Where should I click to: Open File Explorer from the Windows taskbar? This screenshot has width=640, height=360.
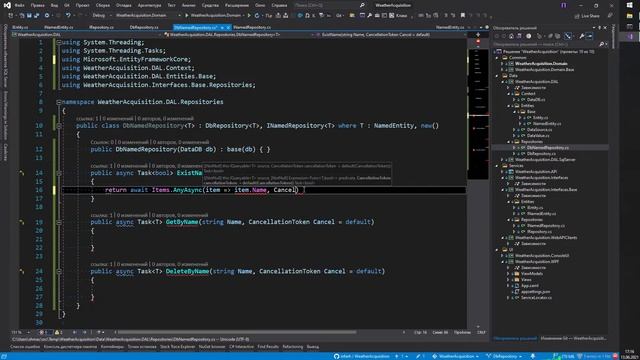629,16
